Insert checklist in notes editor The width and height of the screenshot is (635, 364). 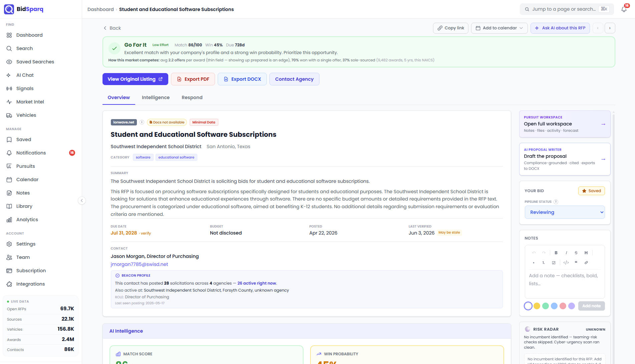pyautogui.click(x=554, y=263)
